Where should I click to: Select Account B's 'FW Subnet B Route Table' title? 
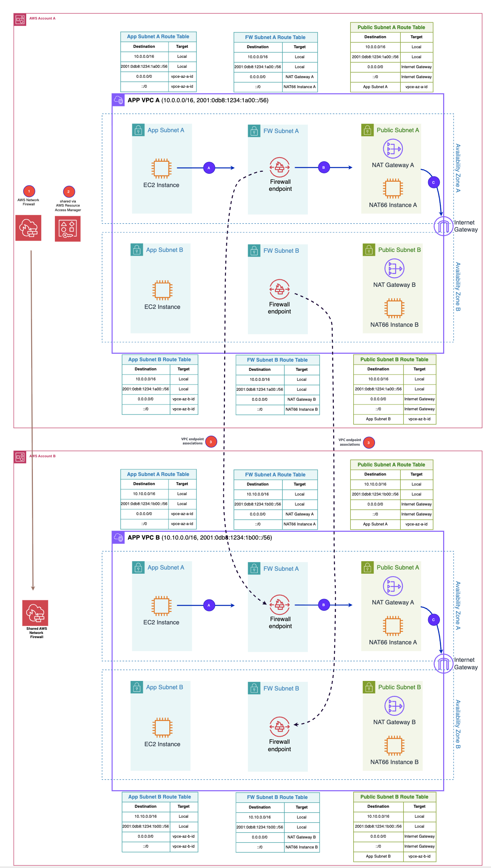[278, 797]
